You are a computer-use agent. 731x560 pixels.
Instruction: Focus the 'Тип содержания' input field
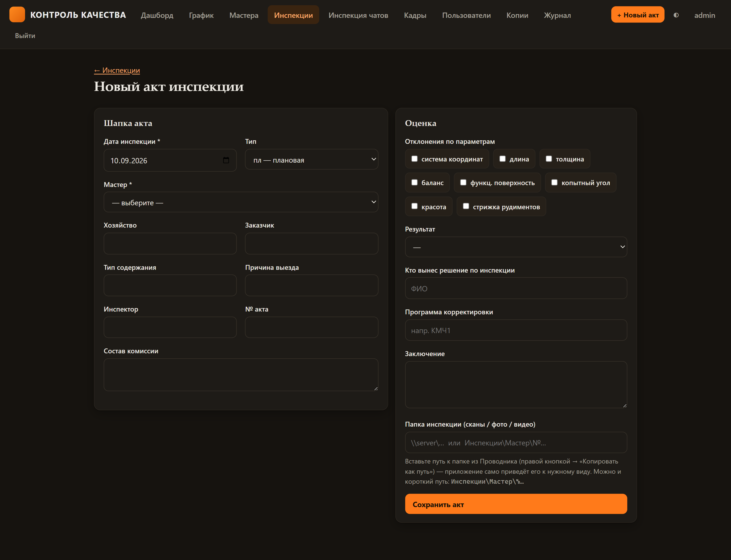click(x=170, y=285)
